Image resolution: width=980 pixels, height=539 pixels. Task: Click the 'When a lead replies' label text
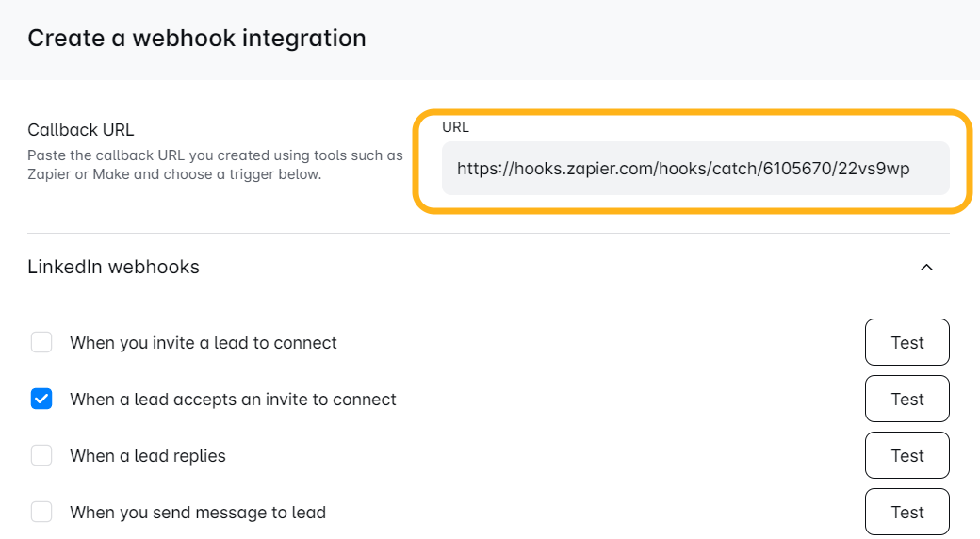click(x=148, y=456)
